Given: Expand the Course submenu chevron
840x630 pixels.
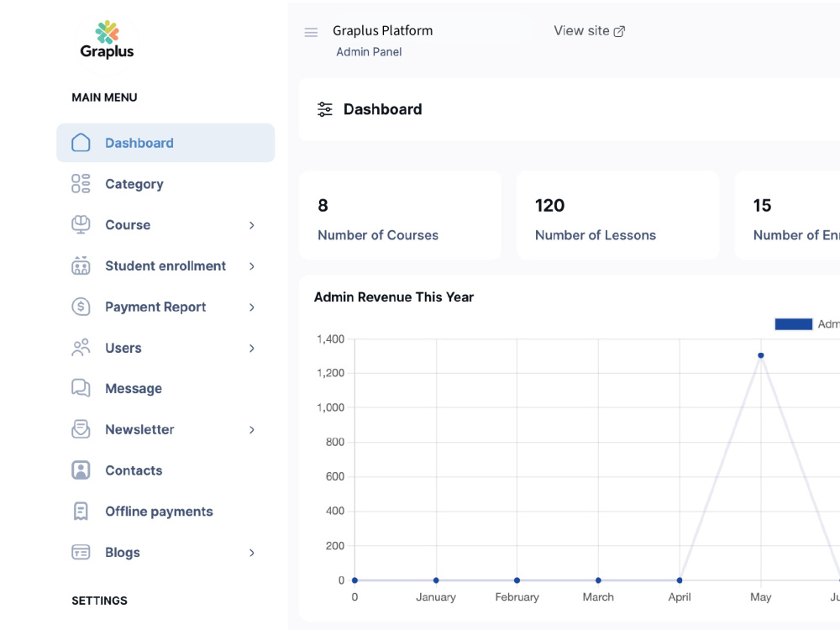Looking at the screenshot, I should coord(252,225).
